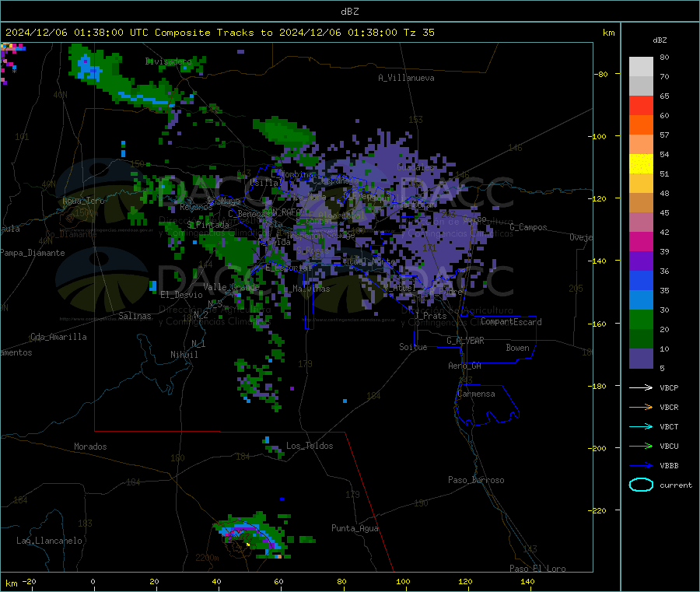
Task: Click the 'Valle_Grande' map label
Action: 231,286
